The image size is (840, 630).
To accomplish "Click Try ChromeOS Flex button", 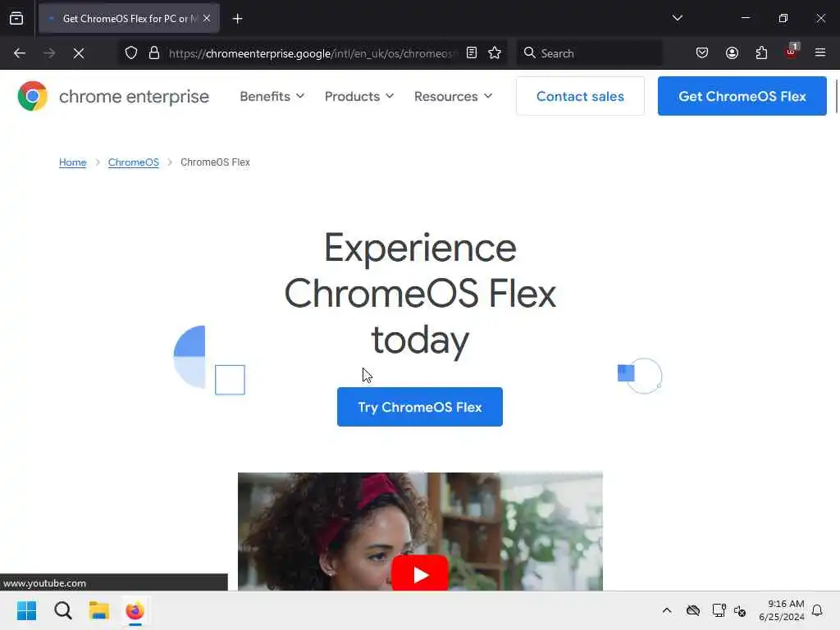I will [420, 407].
